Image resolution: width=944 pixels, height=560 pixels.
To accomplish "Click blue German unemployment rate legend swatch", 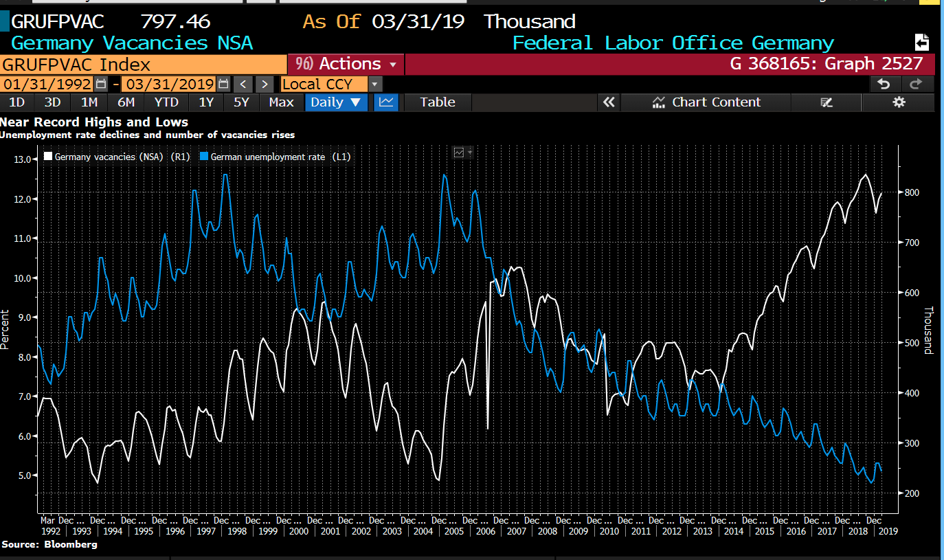I will 204,157.
